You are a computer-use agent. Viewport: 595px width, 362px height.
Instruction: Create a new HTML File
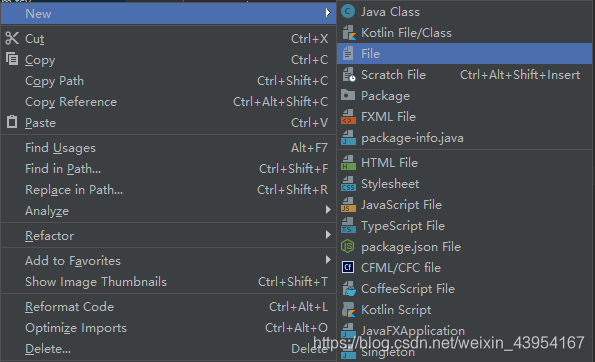tap(464, 163)
